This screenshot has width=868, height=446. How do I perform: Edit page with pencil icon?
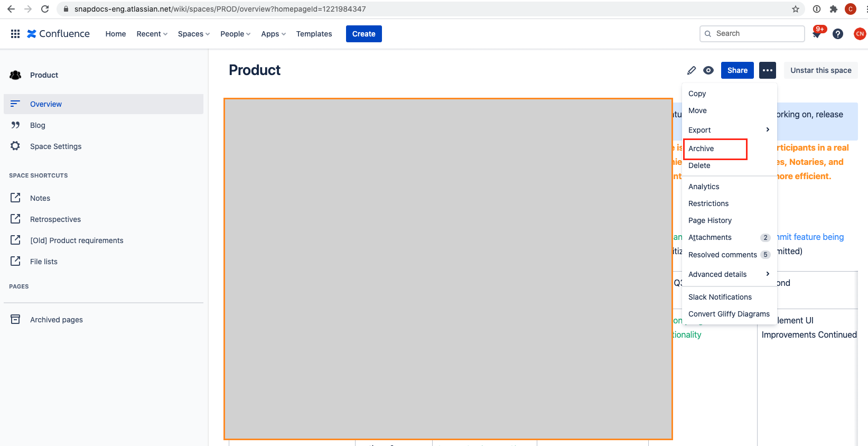(x=692, y=70)
